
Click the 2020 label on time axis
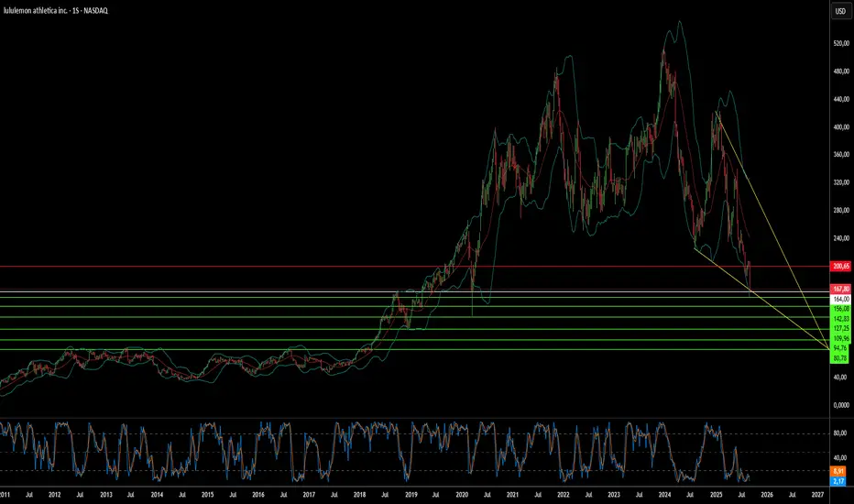click(462, 495)
